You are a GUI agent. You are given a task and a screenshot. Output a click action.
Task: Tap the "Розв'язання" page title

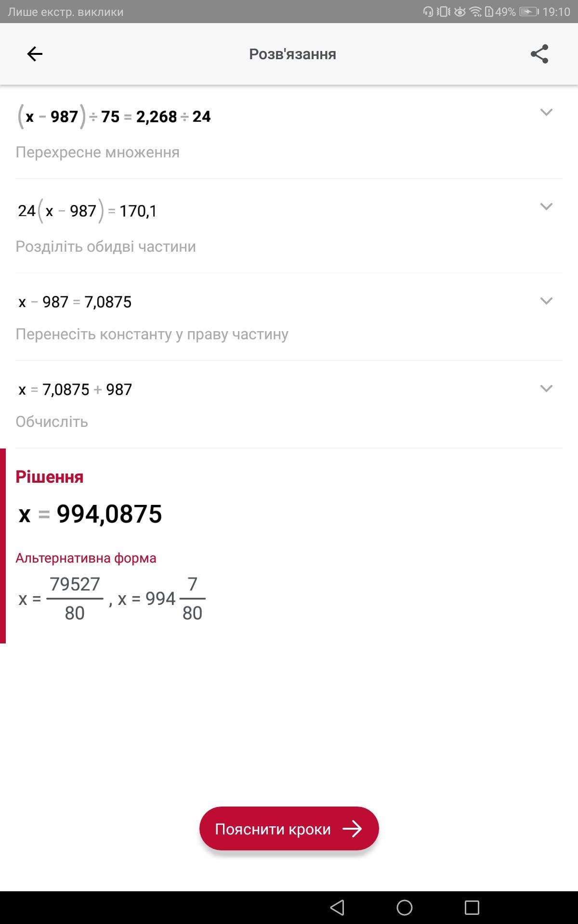292,54
